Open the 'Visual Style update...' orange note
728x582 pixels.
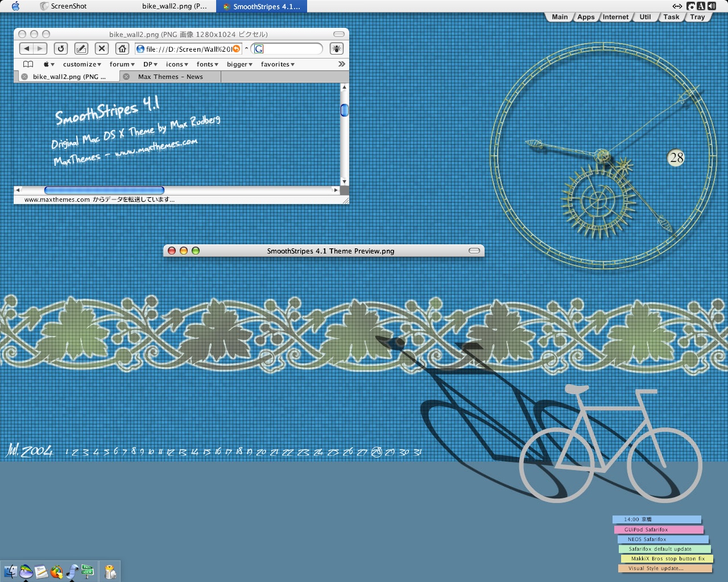(665, 568)
